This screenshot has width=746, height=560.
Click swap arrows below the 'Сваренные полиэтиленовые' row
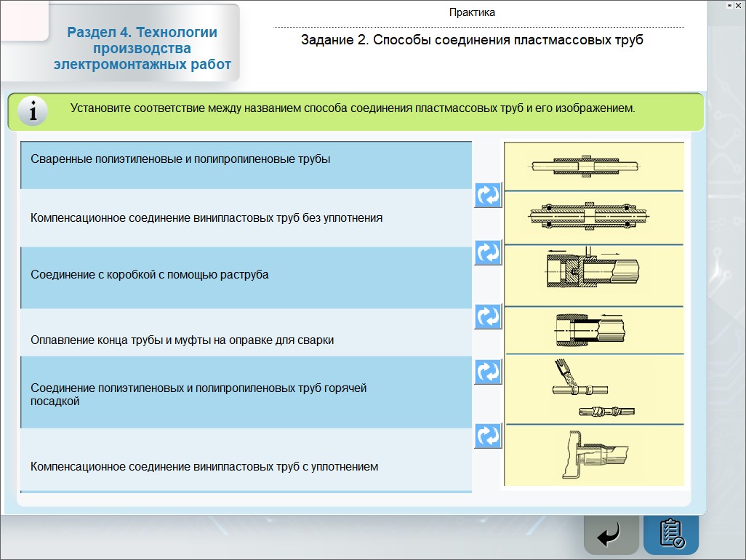(x=488, y=195)
